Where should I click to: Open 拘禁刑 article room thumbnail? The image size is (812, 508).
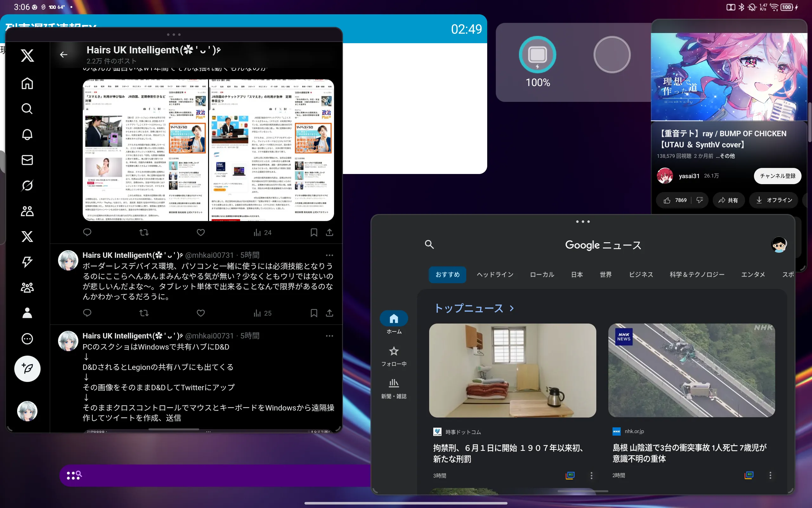pyautogui.click(x=512, y=370)
